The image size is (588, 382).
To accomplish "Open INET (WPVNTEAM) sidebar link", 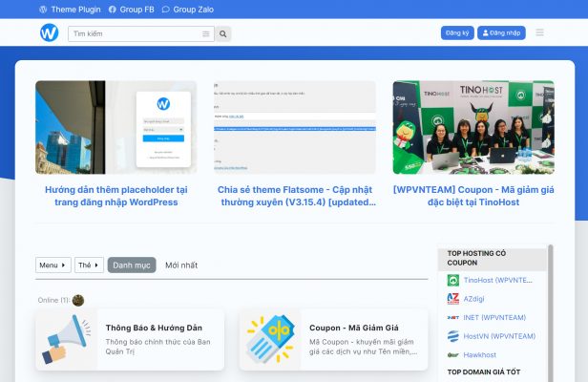I will click(494, 317).
